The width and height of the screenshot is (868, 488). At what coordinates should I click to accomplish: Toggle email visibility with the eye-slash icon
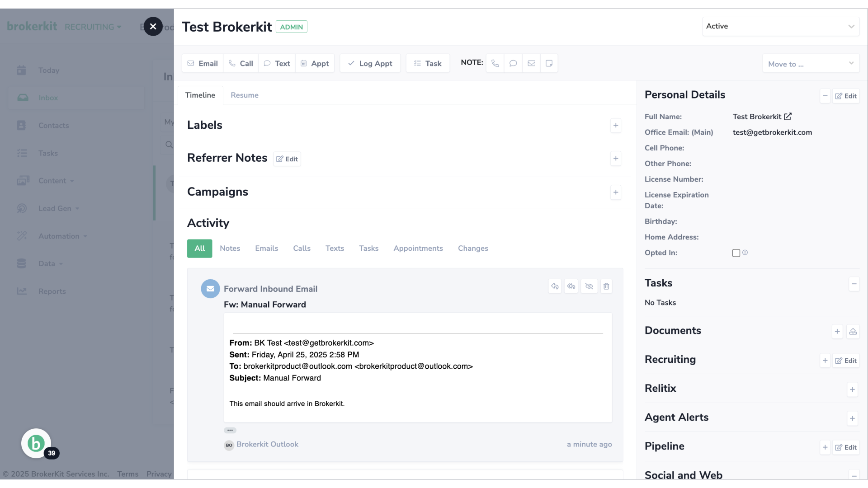coord(589,286)
